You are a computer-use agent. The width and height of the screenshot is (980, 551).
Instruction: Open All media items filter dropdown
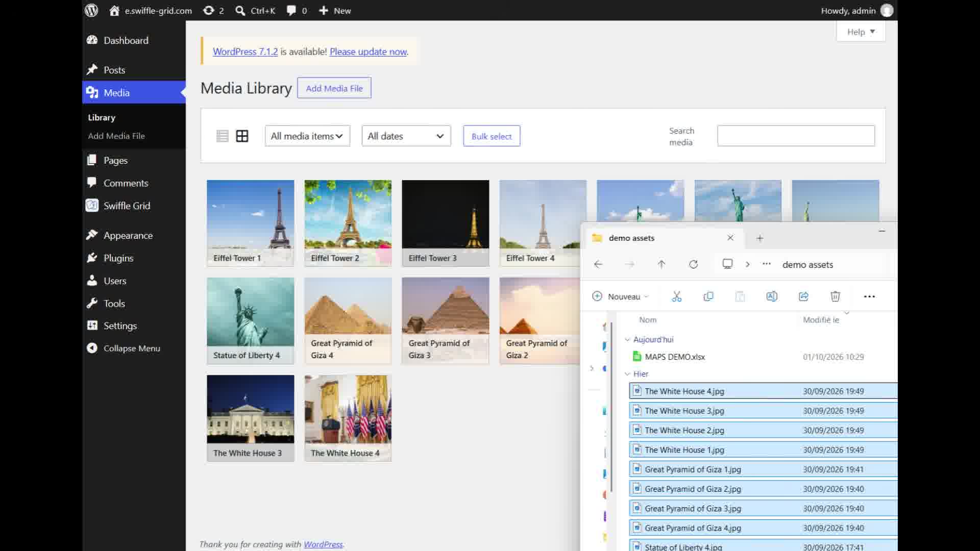click(307, 136)
